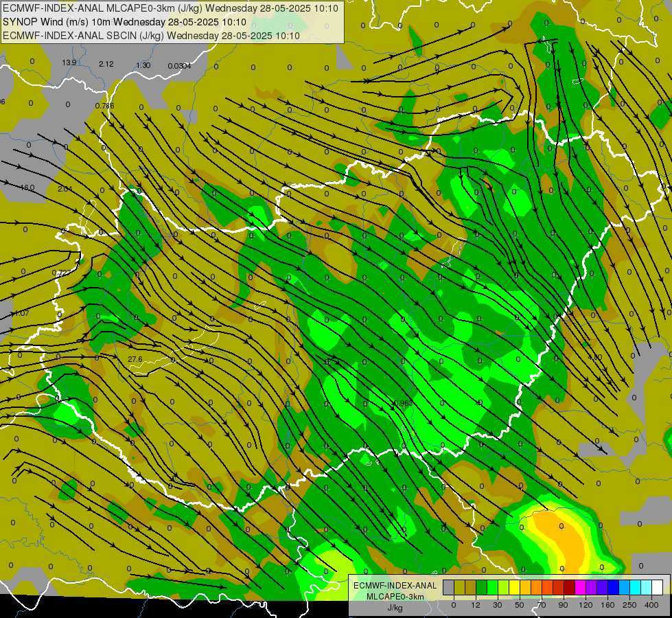
Task: Select the 2.12 value on the map
Action: pos(106,64)
